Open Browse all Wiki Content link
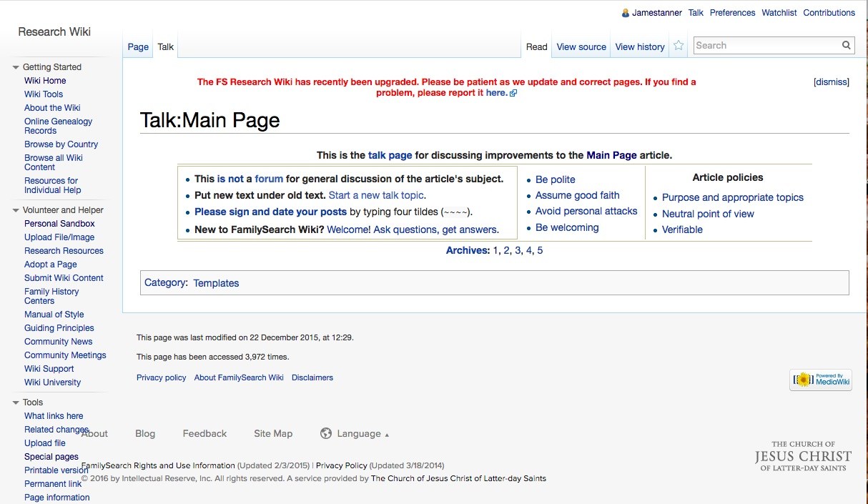The width and height of the screenshot is (868, 504). tap(54, 162)
